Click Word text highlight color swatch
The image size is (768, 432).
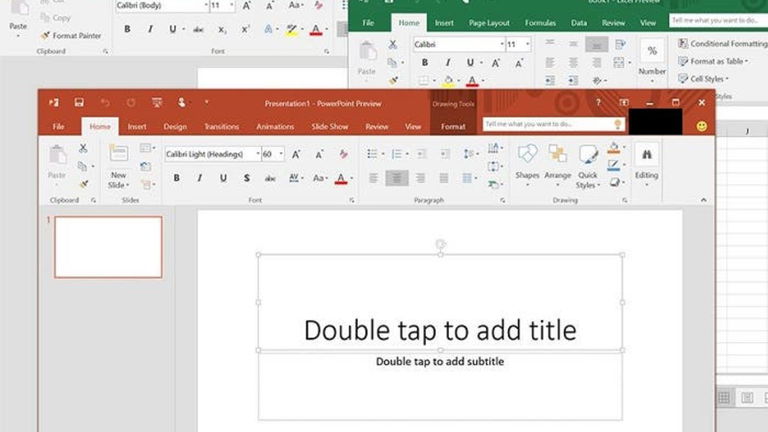(x=291, y=30)
